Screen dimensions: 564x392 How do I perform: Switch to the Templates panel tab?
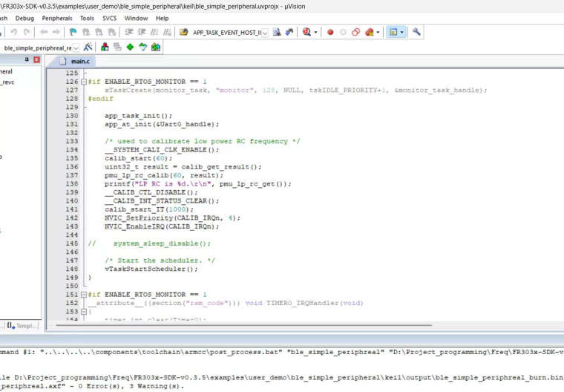pyautogui.click(x=22, y=325)
